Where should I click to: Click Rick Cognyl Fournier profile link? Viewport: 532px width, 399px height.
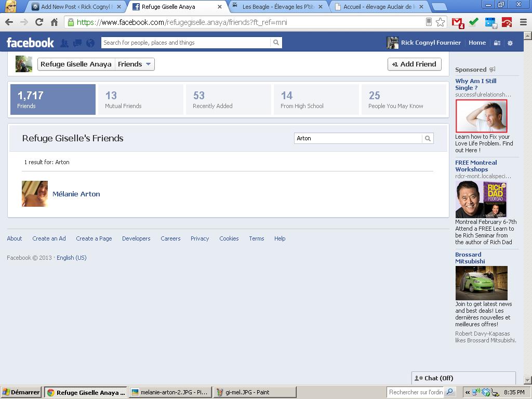point(431,43)
